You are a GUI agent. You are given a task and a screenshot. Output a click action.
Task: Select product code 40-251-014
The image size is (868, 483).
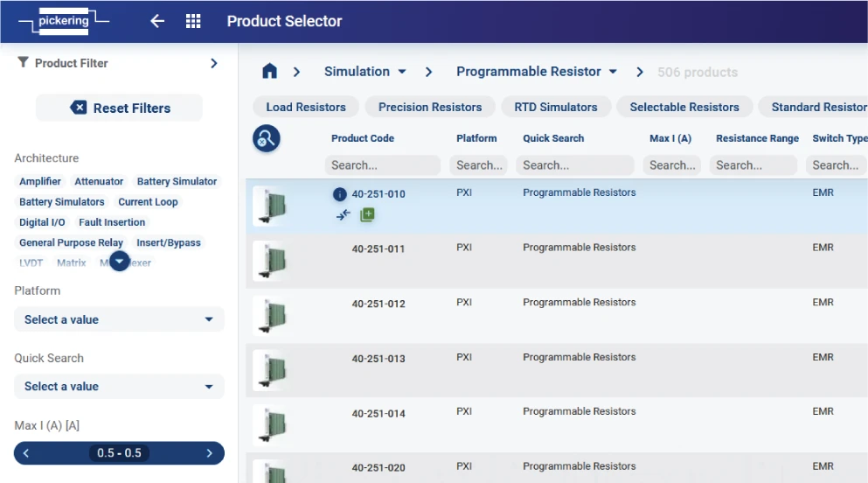(378, 414)
